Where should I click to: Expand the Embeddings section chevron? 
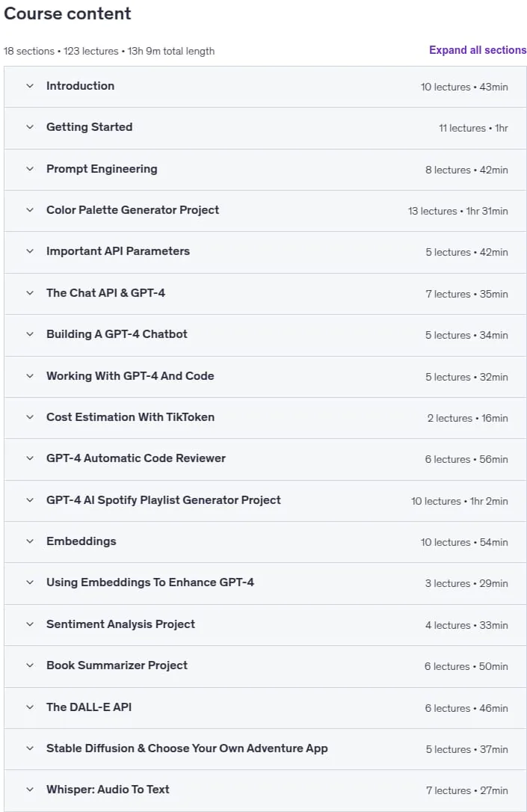coord(30,541)
